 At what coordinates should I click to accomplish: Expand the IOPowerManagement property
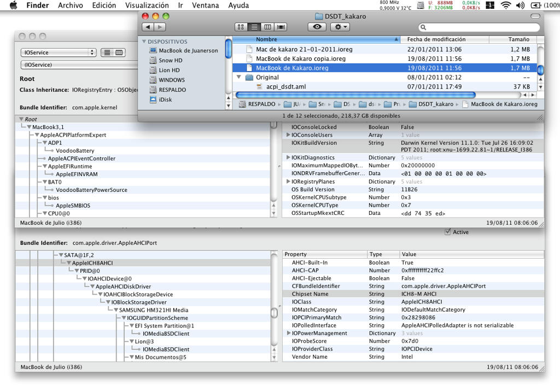click(288, 333)
